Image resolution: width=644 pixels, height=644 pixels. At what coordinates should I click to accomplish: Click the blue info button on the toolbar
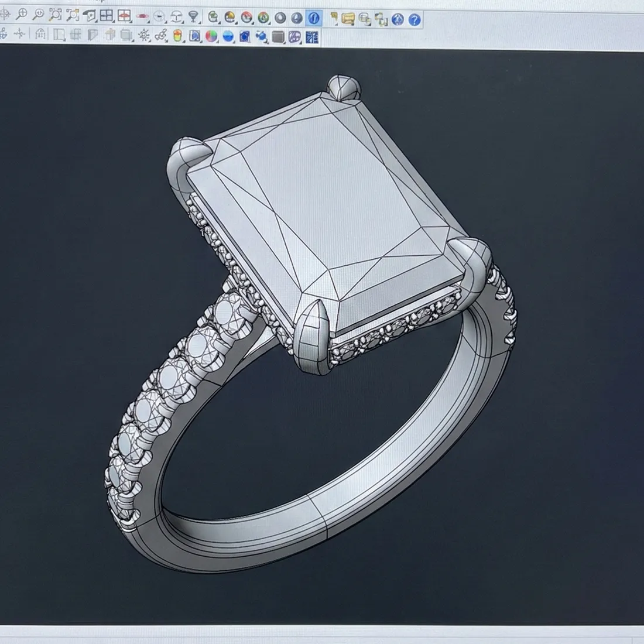click(314, 15)
